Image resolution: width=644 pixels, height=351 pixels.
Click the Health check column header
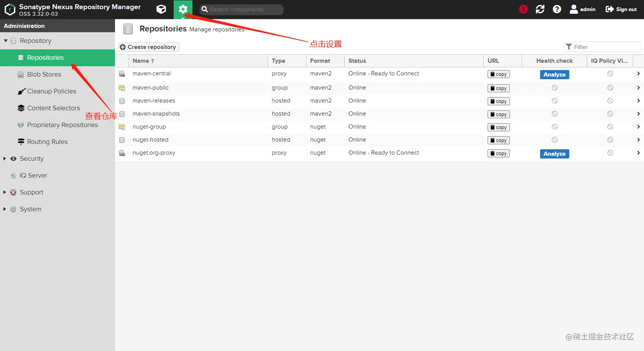(554, 61)
